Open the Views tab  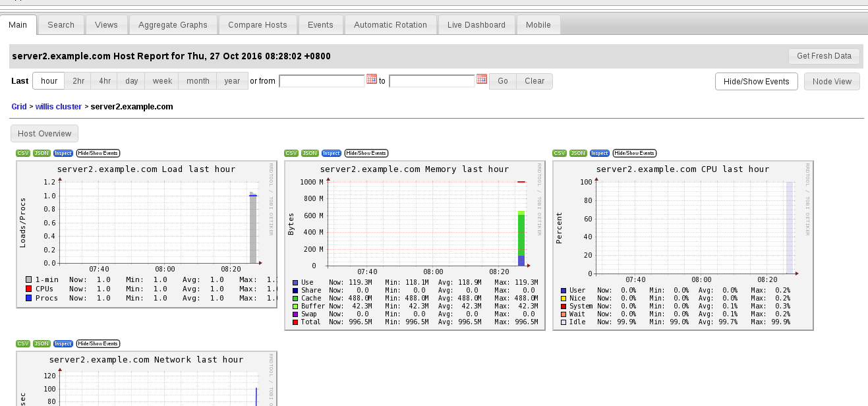[x=106, y=25]
